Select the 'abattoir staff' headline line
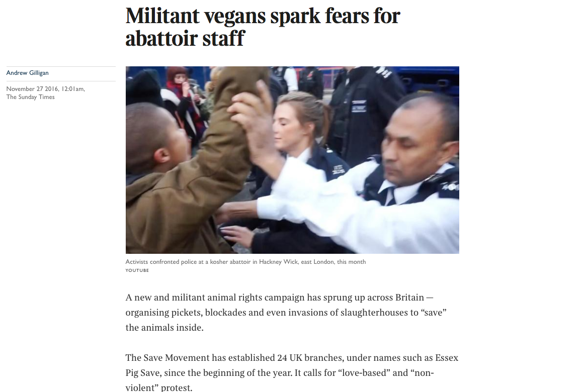The image size is (586, 392). (x=185, y=38)
